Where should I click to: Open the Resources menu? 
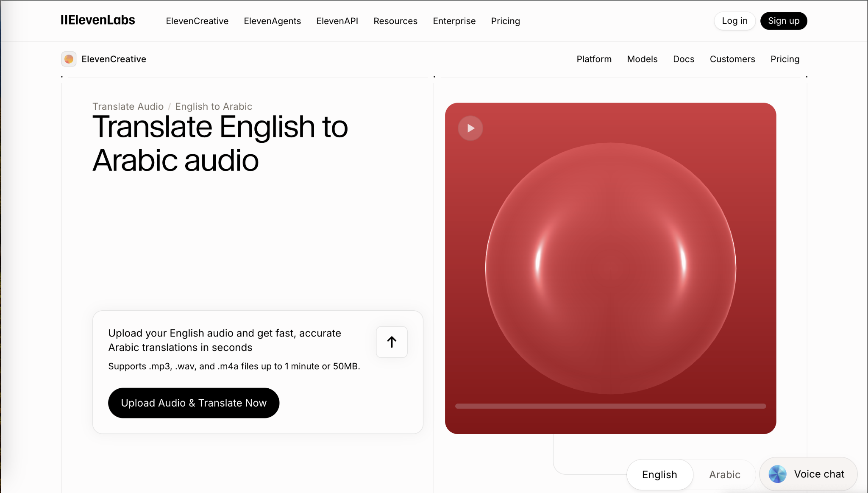[x=395, y=21]
